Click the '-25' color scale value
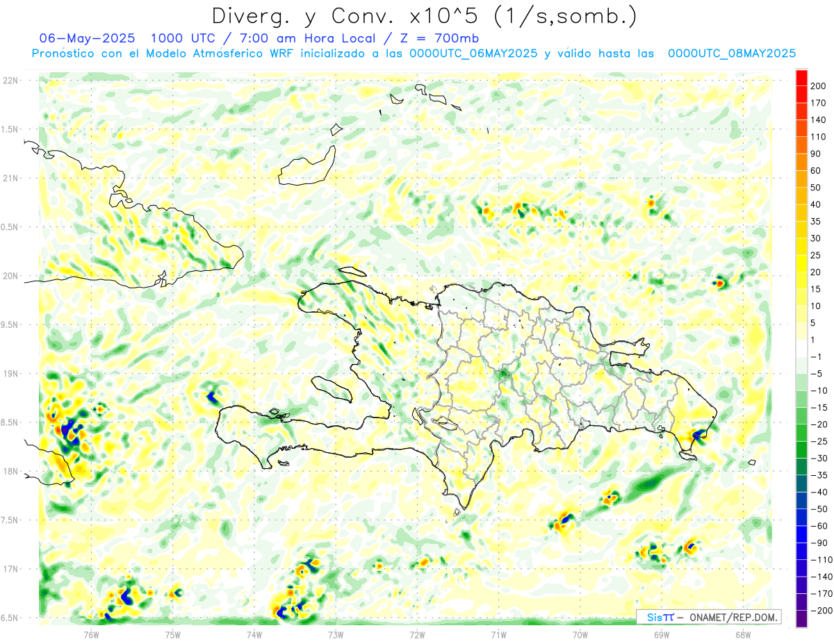 [x=819, y=441]
